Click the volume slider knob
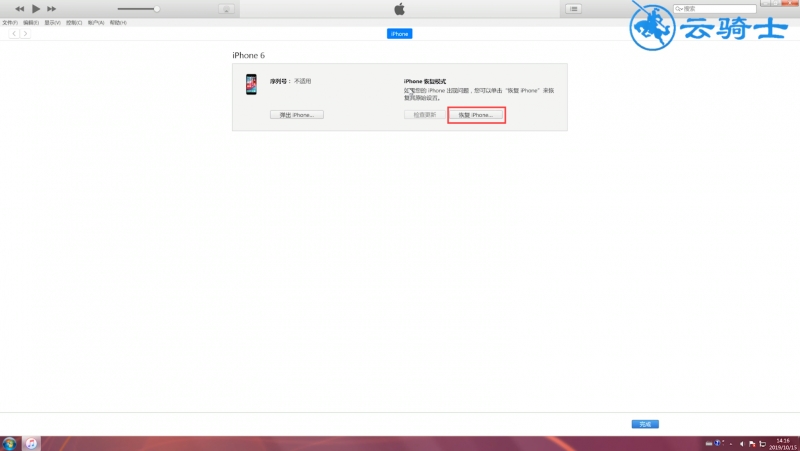800x451 pixels. (157, 9)
